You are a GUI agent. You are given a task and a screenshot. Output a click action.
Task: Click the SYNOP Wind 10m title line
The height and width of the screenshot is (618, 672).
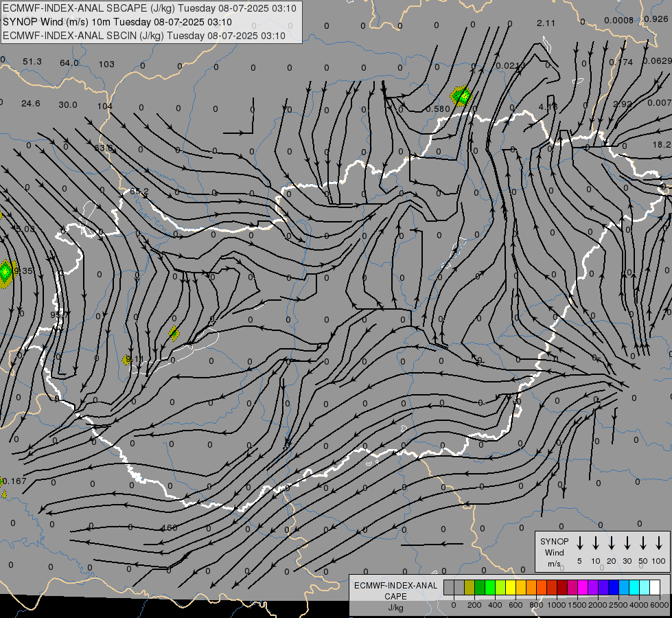tap(117, 22)
